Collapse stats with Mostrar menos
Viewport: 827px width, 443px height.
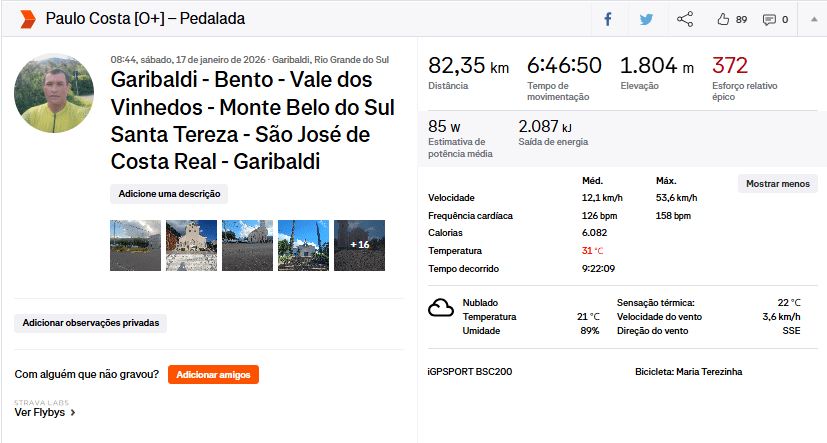777,184
